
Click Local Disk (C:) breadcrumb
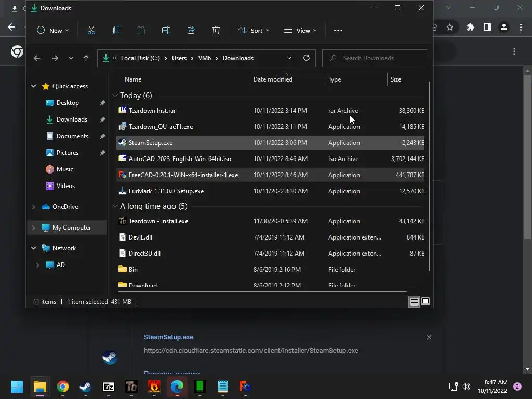coord(140,58)
